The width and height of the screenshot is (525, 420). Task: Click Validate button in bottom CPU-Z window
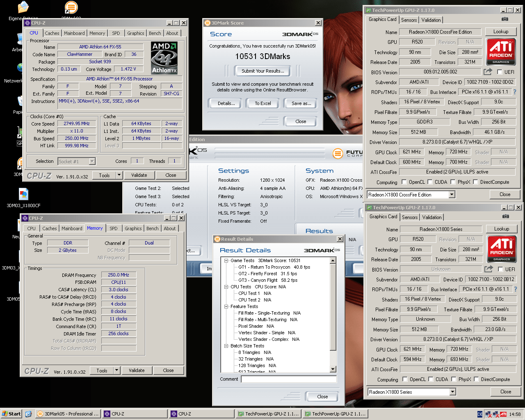[137, 370]
